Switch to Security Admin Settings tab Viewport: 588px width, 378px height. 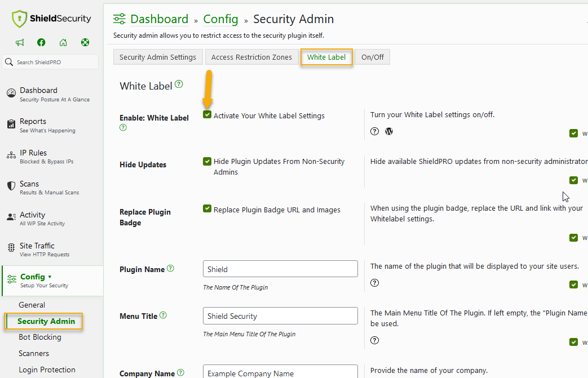pos(158,57)
